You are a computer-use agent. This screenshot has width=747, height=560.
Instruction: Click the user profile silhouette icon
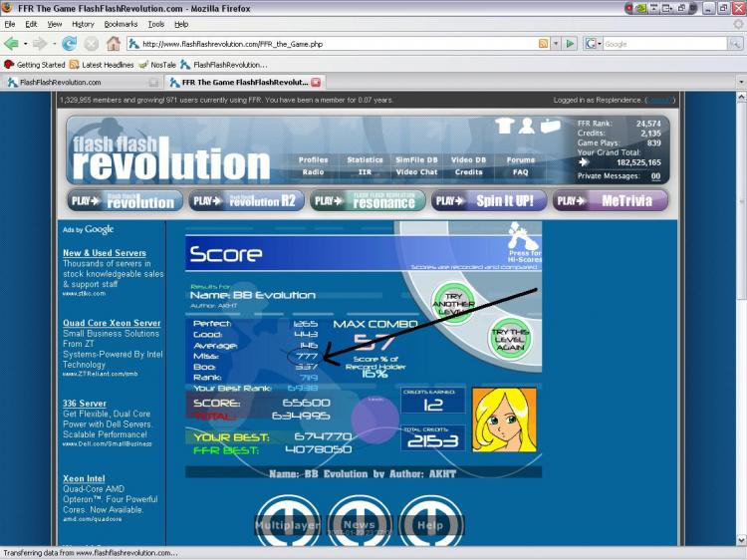coord(527,126)
